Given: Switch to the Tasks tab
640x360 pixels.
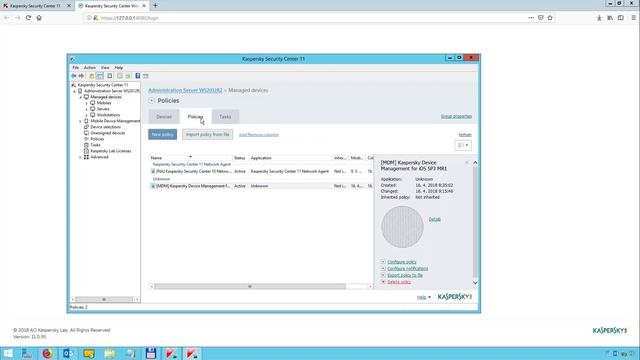Looking at the screenshot, I should point(225,117).
